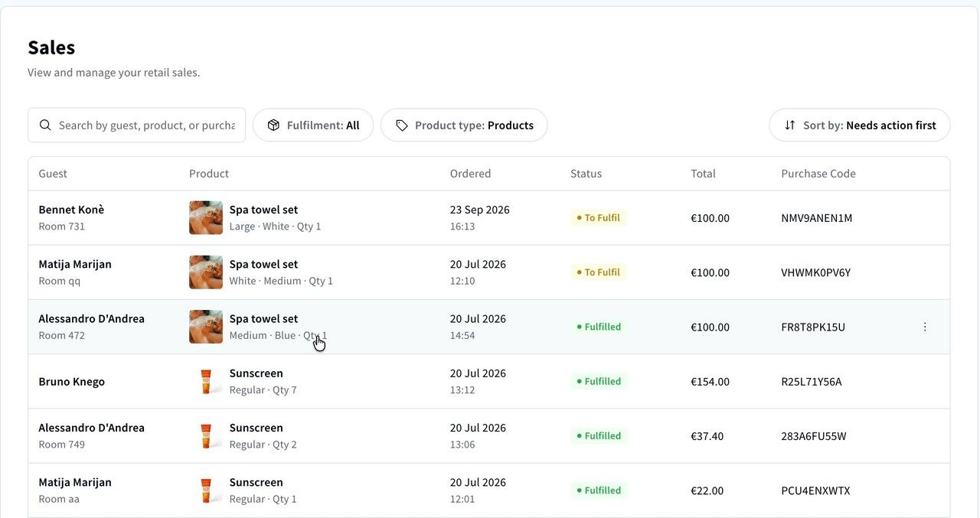Select Alessandro D'Andrea in Room 472
Image resolution: width=980 pixels, height=518 pixels.
pyautogui.click(x=91, y=318)
